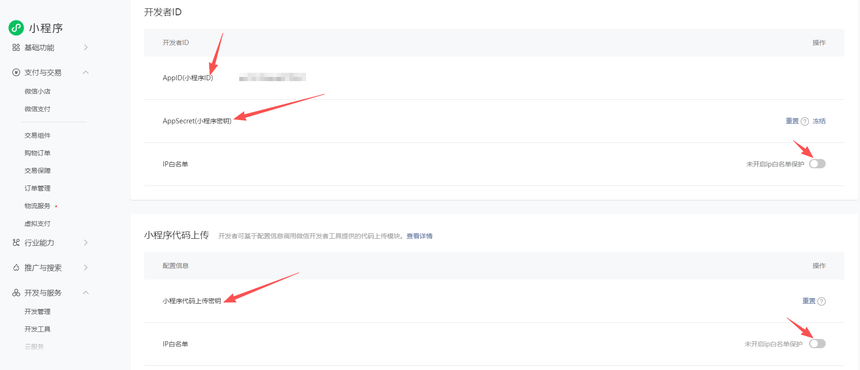Click the IP白名单 label under 开发者ID
Screen dimensions: 860x370
point(175,164)
